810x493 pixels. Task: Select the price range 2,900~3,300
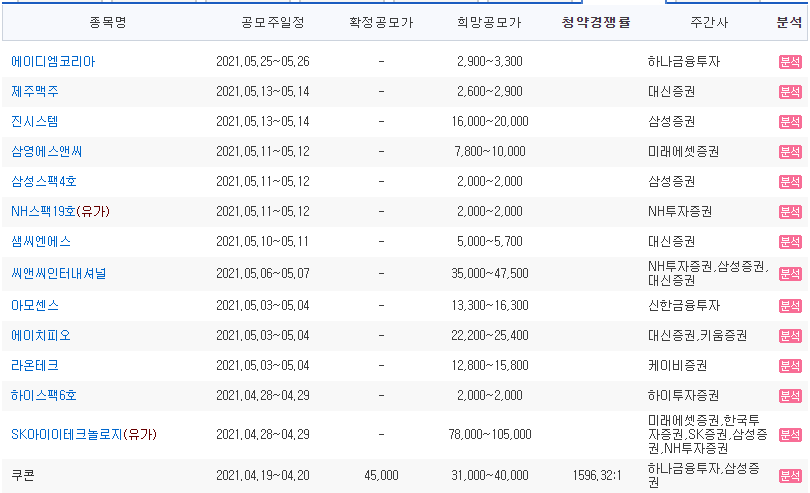coord(490,61)
